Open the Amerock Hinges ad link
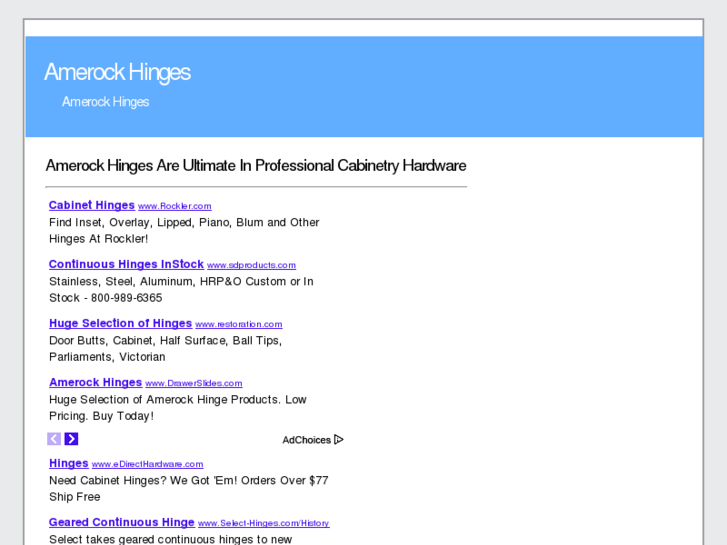The image size is (727, 545). coord(96,382)
